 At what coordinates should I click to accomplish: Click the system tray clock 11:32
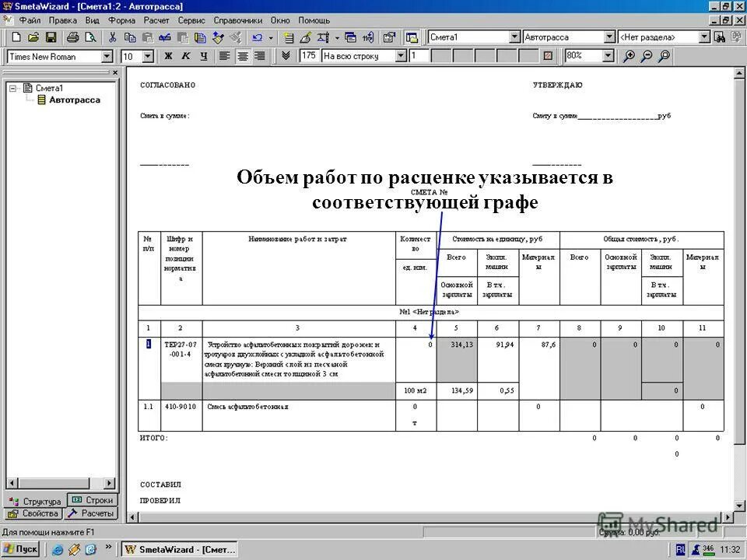tap(729, 550)
